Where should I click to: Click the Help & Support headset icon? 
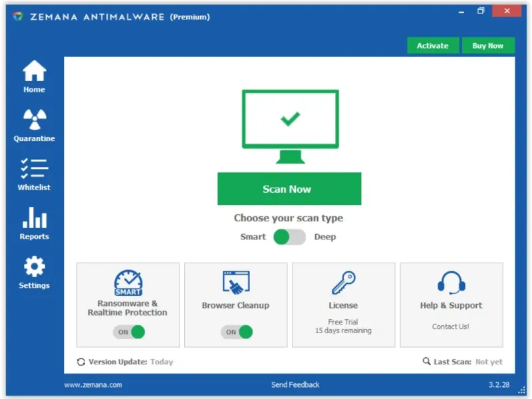pos(452,282)
